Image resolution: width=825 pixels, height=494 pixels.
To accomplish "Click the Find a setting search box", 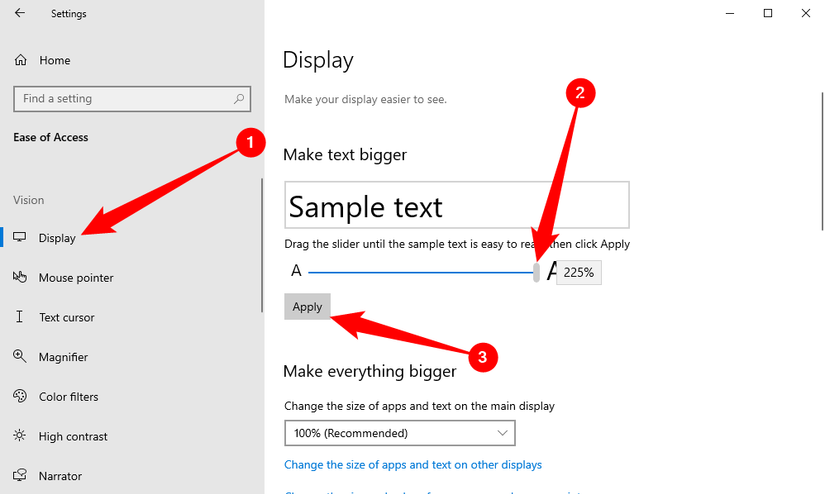I will pos(132,99).
